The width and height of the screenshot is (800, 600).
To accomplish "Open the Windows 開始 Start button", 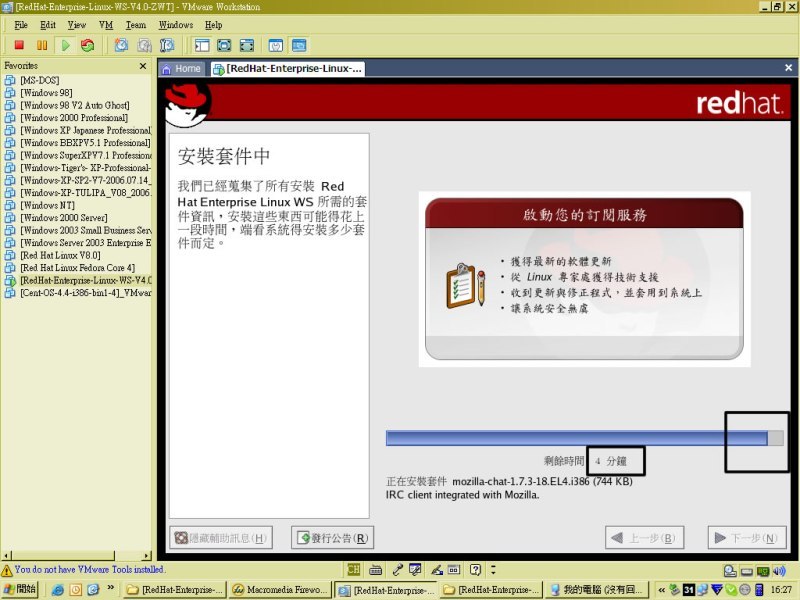I will point(20,589).
